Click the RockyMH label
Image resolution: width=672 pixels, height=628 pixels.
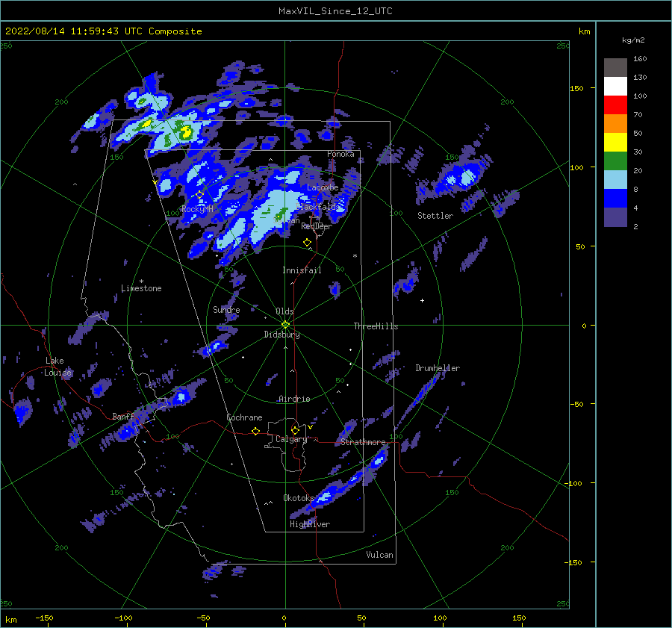197,209
